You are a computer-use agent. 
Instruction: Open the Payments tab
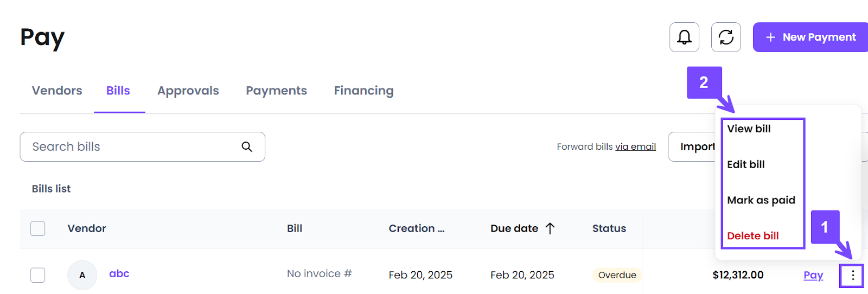(x=277, y=91)
